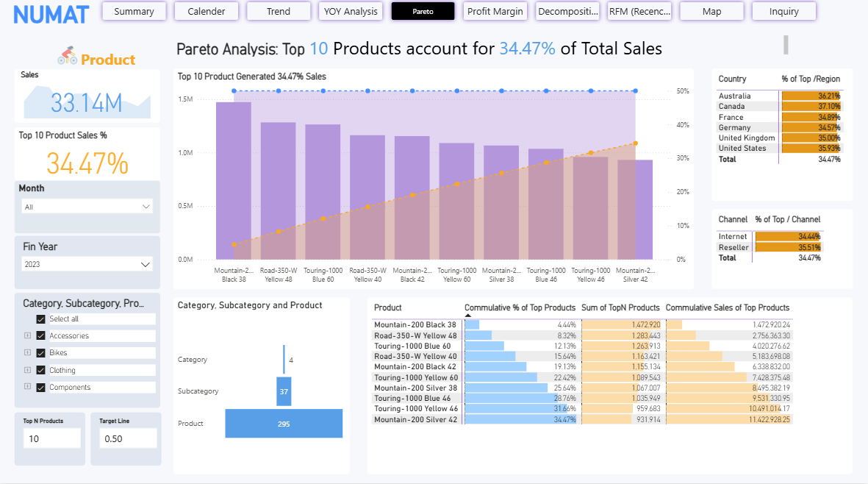Sort by Channel column header
The width and height of the screenshot is (868, 484).
pos(733,220)
